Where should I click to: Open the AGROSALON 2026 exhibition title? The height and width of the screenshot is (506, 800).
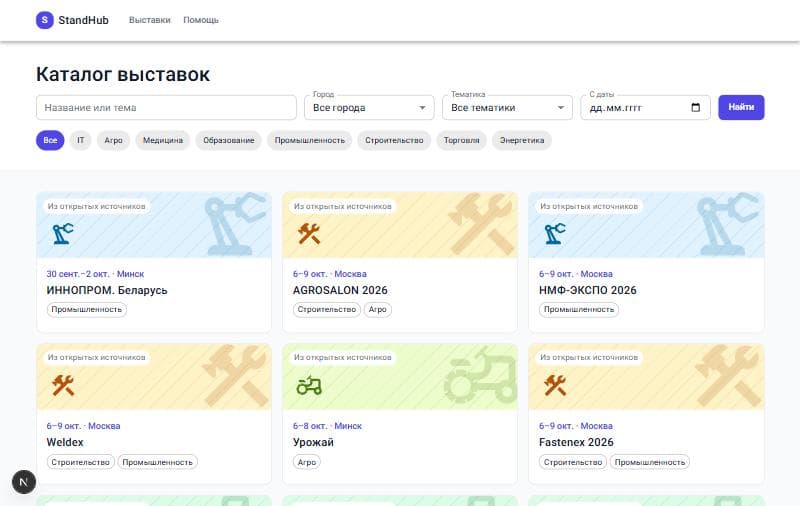point(340,290)
